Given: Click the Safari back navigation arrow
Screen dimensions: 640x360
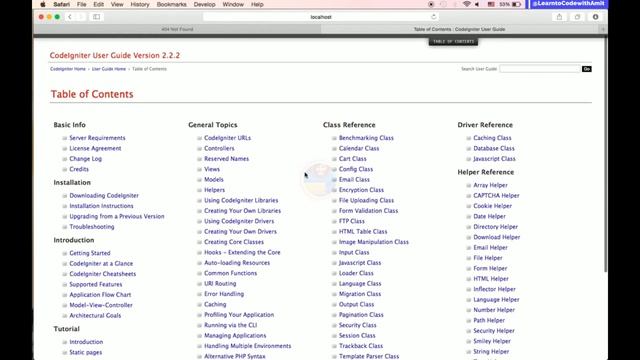Looking at the screenshot, I should [70, 17].
